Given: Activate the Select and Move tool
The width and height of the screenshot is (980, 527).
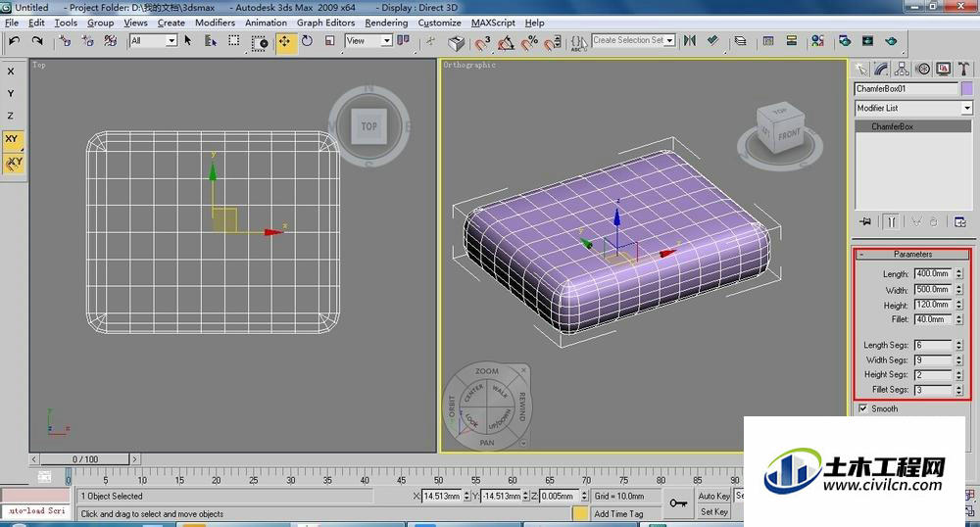Looking at the screenshot, I should [x=285, y=42].
